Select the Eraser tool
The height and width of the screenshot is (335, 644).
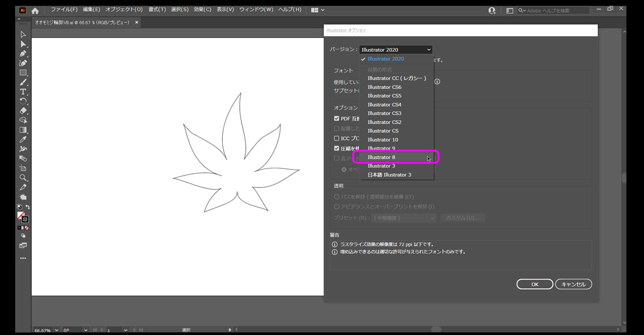[x=23, y=111]
